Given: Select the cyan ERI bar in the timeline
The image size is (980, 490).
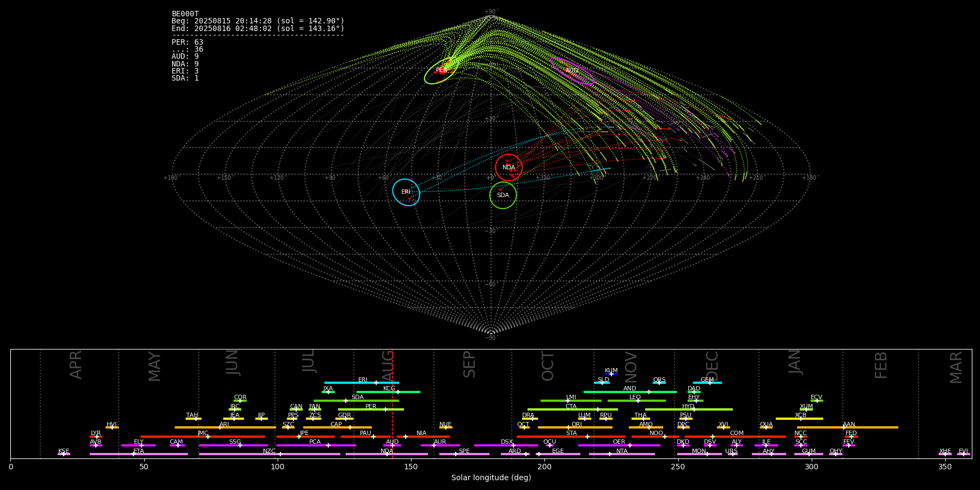Looking at the screenshot, I should tap(362, 383).
